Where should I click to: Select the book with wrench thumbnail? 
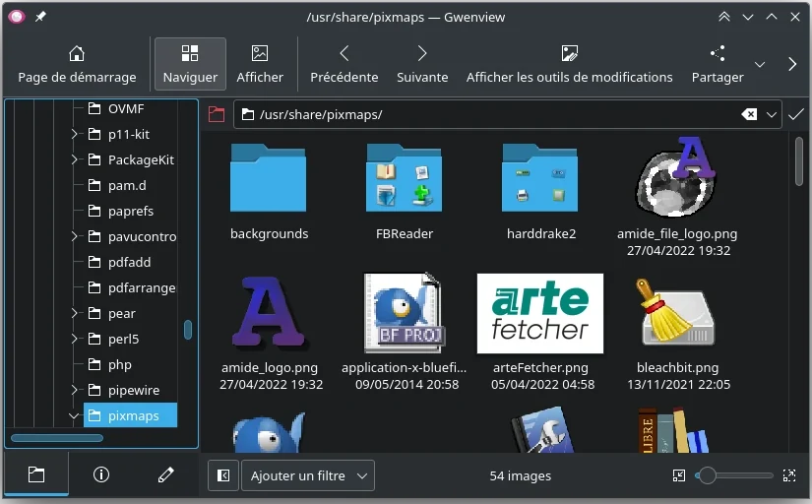(x=541, y=430)
